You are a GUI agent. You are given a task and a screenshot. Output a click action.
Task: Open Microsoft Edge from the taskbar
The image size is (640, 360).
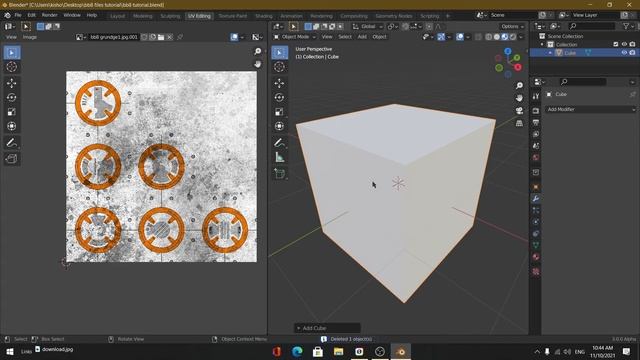tap(297, 351)
